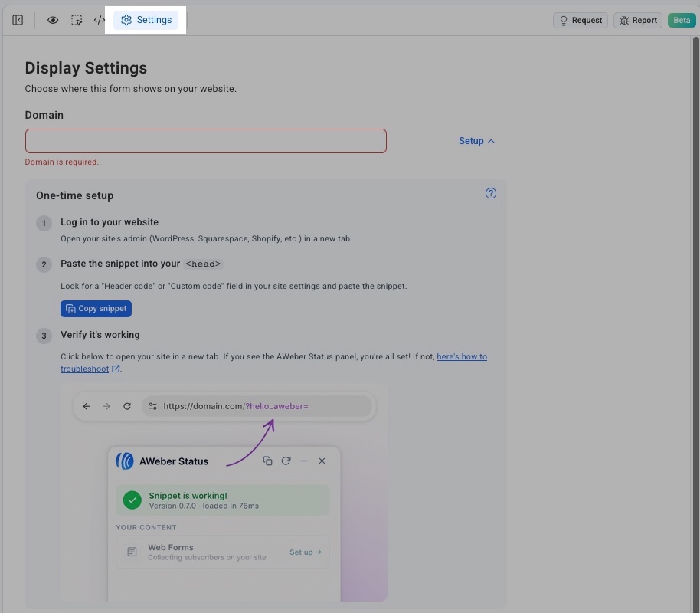Collapse the sidebar panel icon
Viewport: 700px width, 613px height.
tap(18, 20)
